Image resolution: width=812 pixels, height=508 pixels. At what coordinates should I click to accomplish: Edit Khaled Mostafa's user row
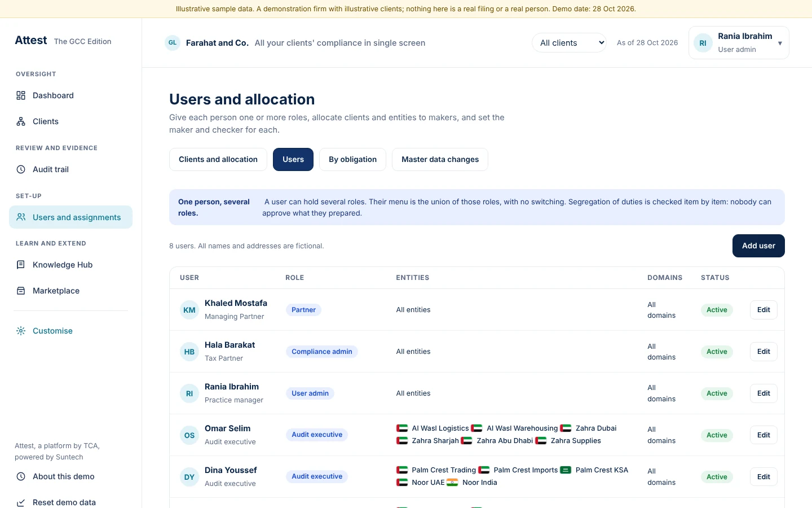764,310
